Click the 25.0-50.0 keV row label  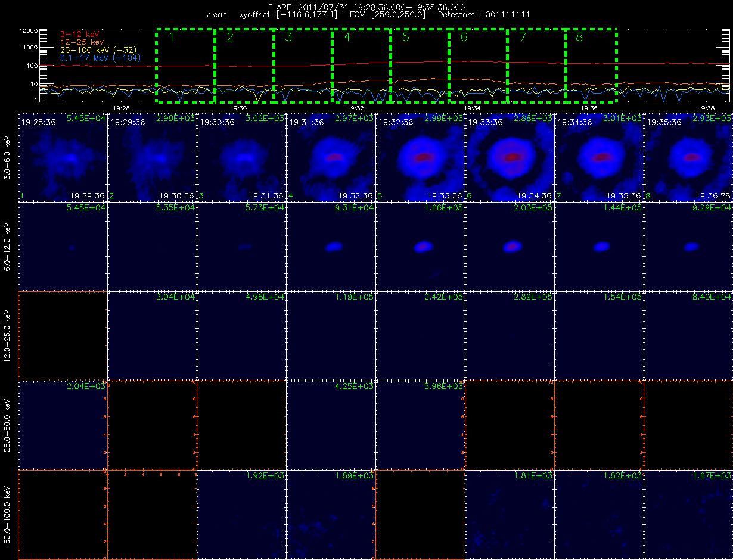pyautogui.click(x=7, y=425)
